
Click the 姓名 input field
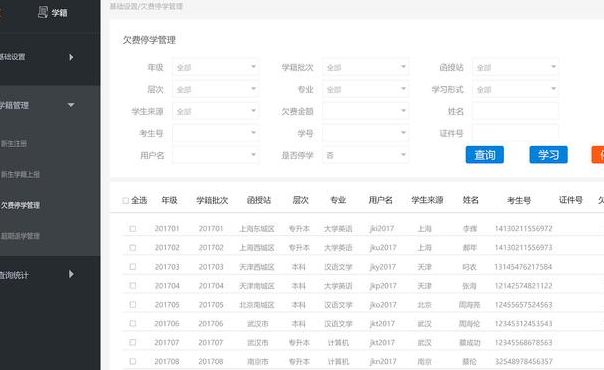coord(515,111)
